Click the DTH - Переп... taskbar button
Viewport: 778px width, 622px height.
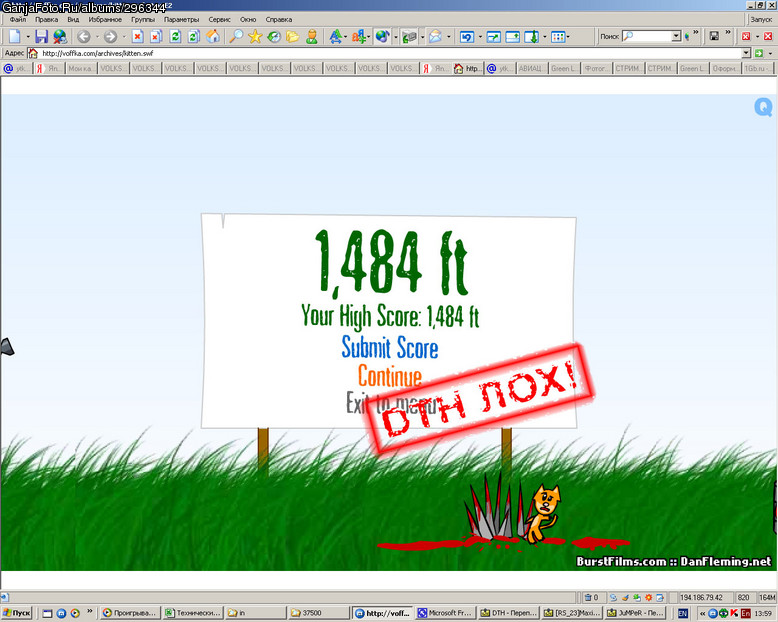point(509,613)
